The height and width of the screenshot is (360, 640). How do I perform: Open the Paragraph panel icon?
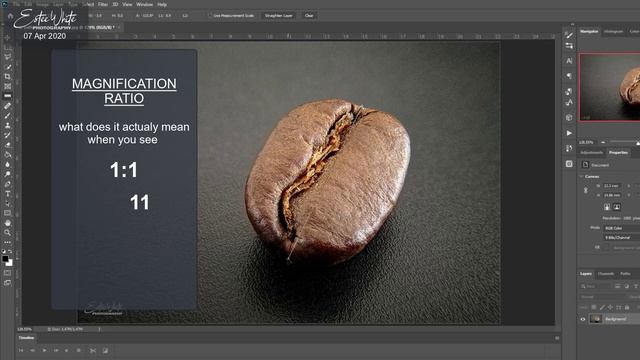point(569,76)
